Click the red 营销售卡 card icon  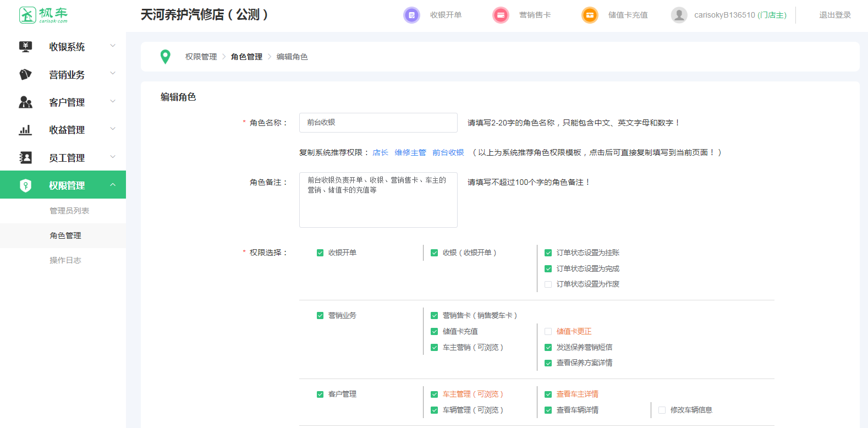coord(501,15)
